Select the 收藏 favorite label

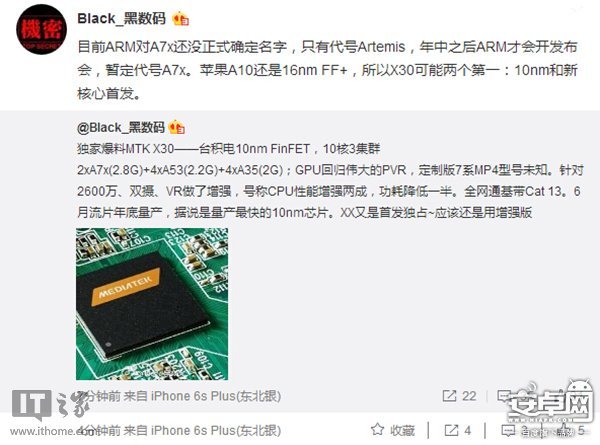pyautogui.click(x=403, y=430)
